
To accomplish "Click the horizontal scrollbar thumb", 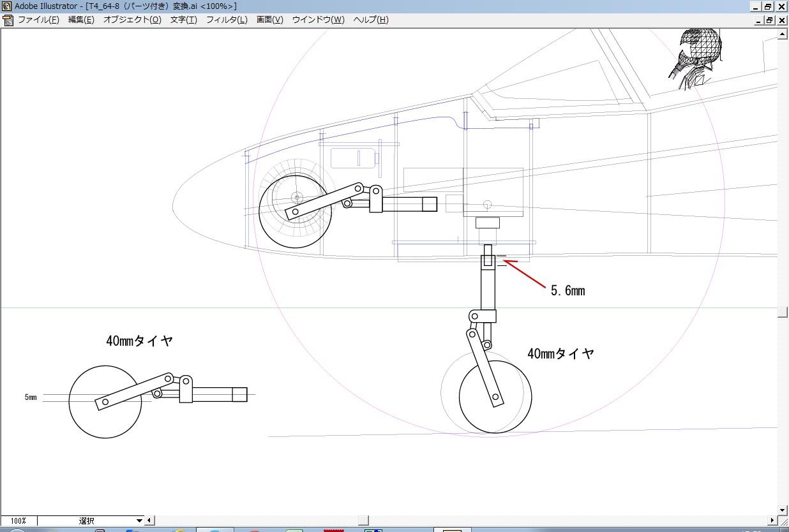I will click(x=363, y=521).
